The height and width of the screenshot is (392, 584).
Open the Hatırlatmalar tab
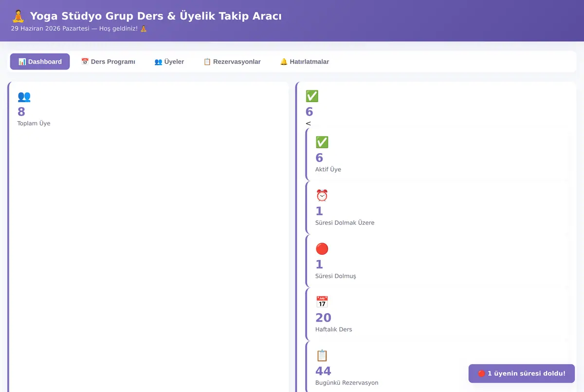(305, 62)
